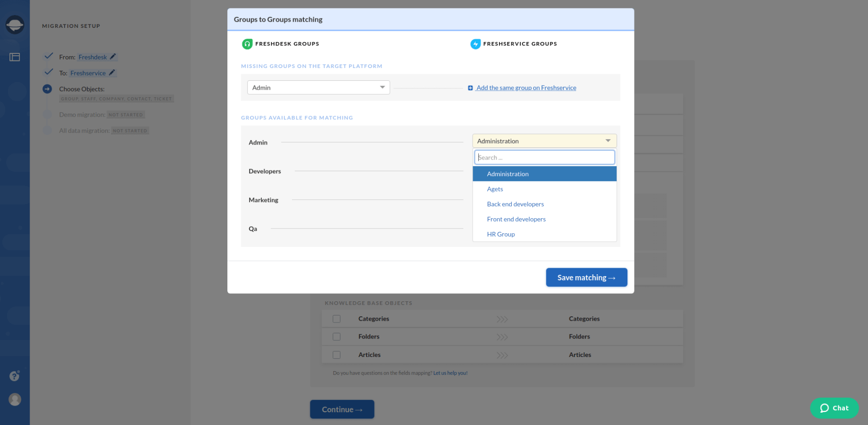Image resolution: width=868 pixels, height=425 pixels.
Task: Click the group search input field
Action: [544, 157]
